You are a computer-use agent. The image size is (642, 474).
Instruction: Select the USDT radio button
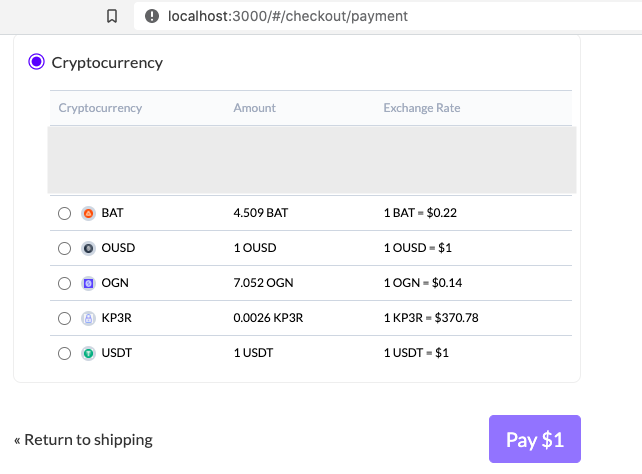(x=65, y=353)
